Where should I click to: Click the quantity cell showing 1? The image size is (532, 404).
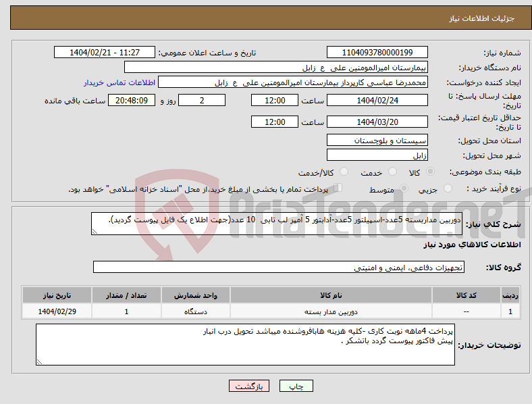pyautogui.click(x=126, y=311)
